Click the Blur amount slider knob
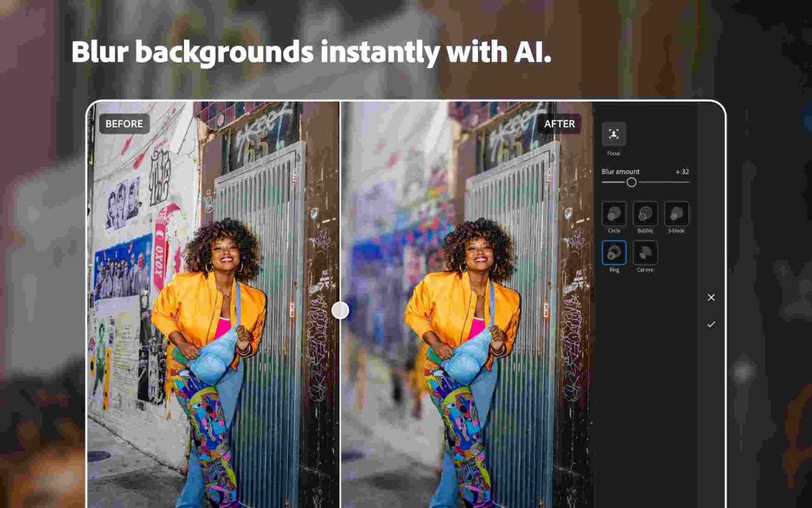The width and height of the screenshot is (812, 508). tap(631, 182)
